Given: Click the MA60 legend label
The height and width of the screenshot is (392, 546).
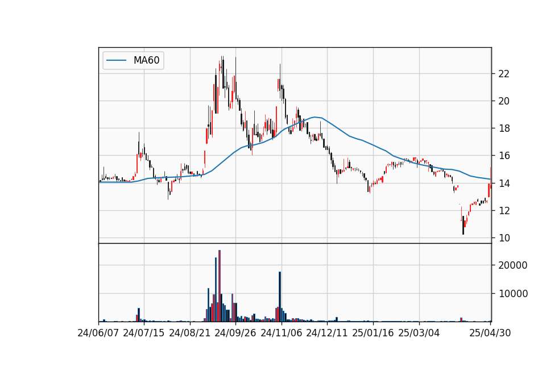Looking at the screenshot, I should point(146,60).
